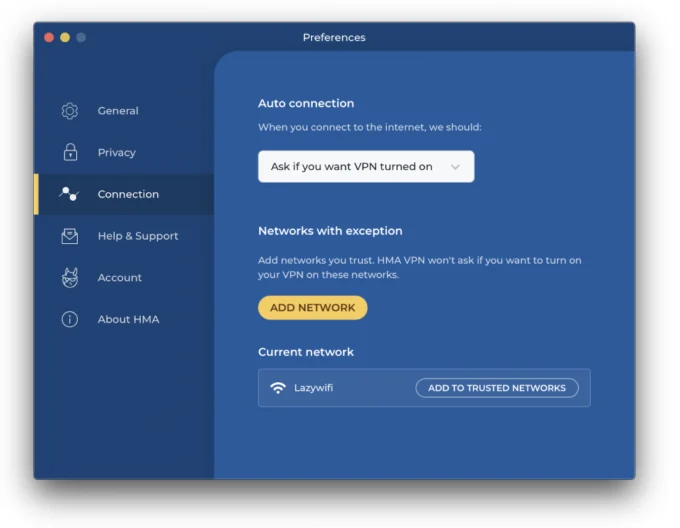Click the Privacy padlock icon

tap(70, 152)
